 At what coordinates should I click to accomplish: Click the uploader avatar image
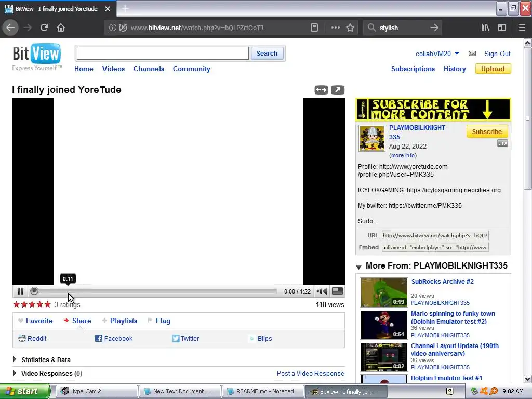(x=372, y=138)
